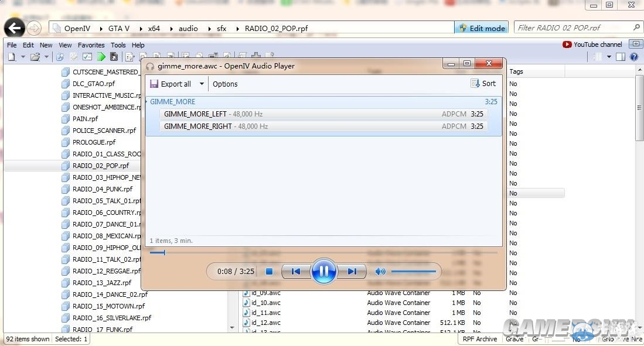Open the Edit menu
The height and width of the screenshot is (346, 644).
point(28,45)
